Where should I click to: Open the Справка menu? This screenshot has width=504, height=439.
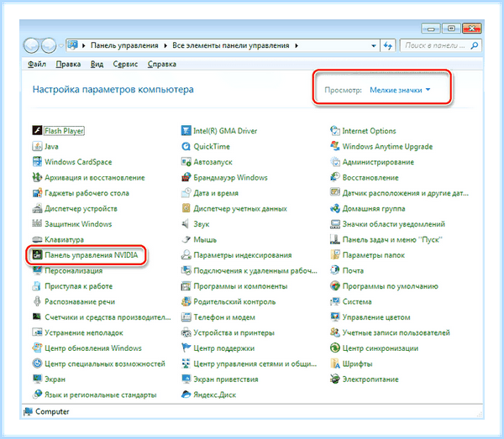point(161,65)
